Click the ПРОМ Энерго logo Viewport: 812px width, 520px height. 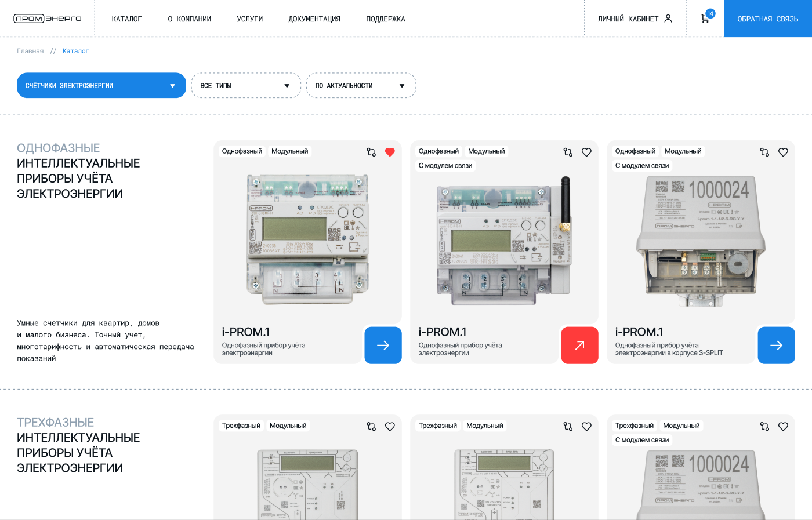tap(48, 19)
